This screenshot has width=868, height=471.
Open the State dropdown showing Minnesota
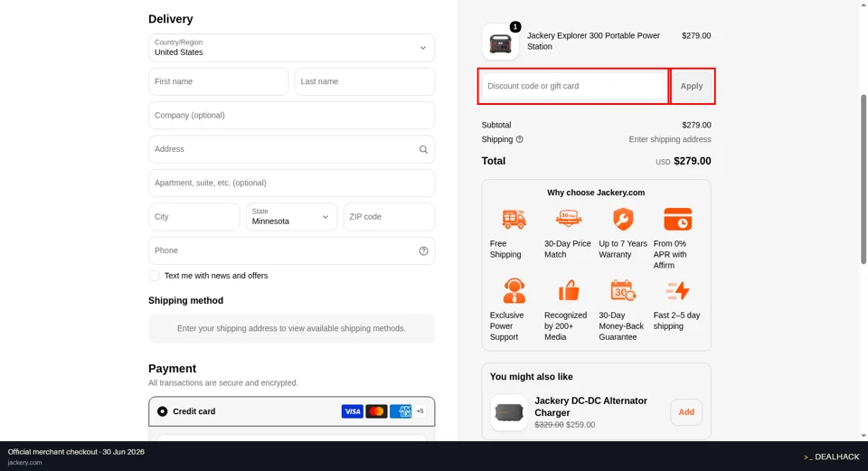291,216
